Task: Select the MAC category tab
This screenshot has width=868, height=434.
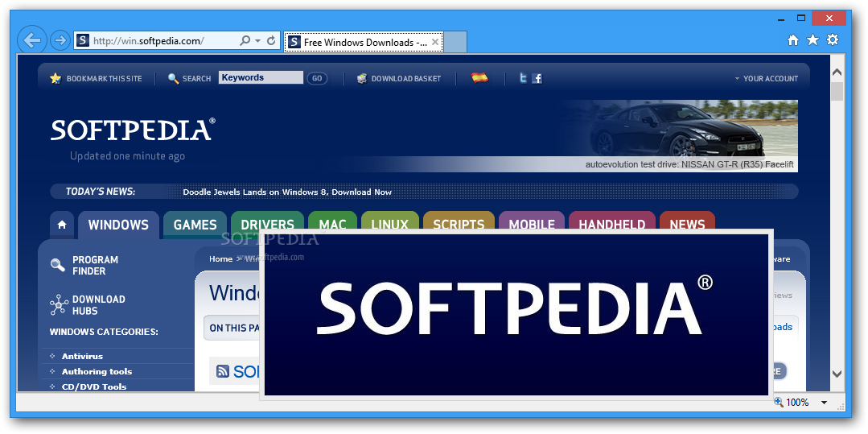Action: (x=333, y=220)
